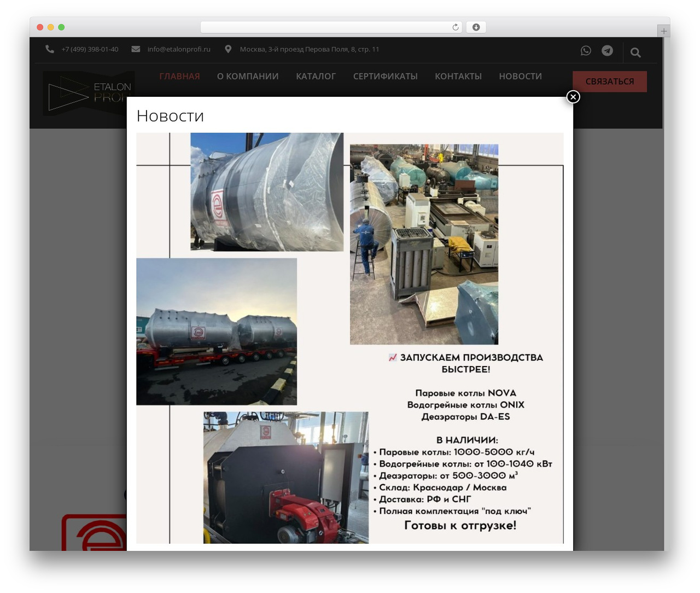Click 'Готовы к отгрузке!' text

coord(460,526)
